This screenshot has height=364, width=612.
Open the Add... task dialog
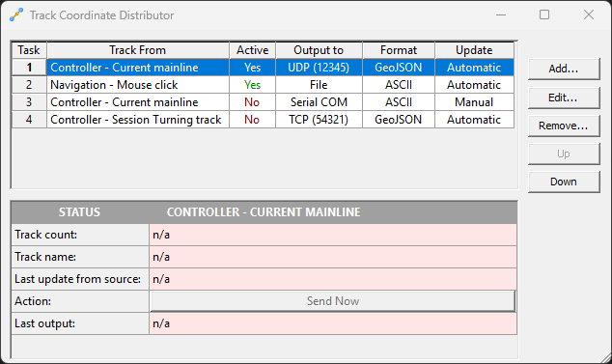coord(564,69)
